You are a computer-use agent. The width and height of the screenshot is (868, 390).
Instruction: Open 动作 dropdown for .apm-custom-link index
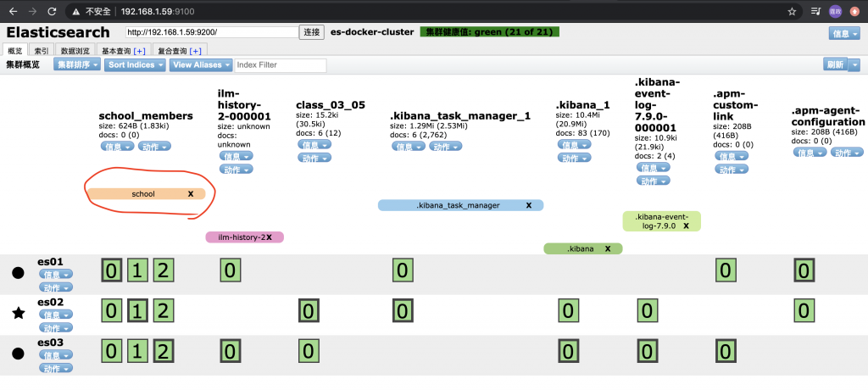[x=732, y=169]
